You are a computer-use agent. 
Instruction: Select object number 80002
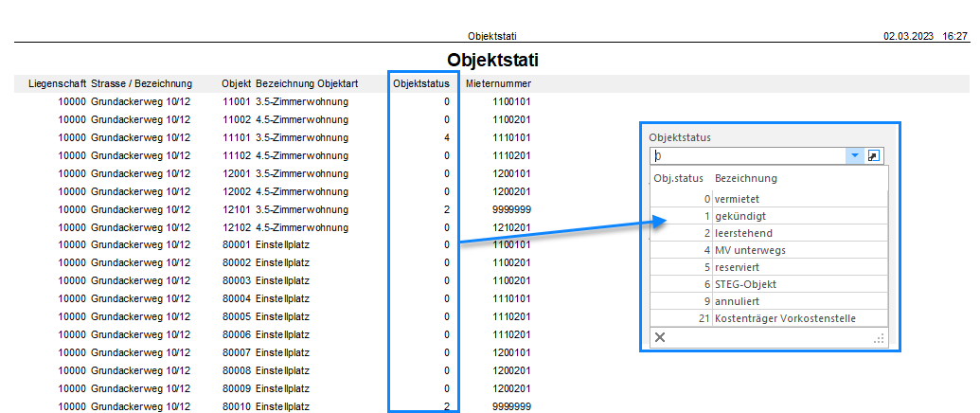coord(237,263)
